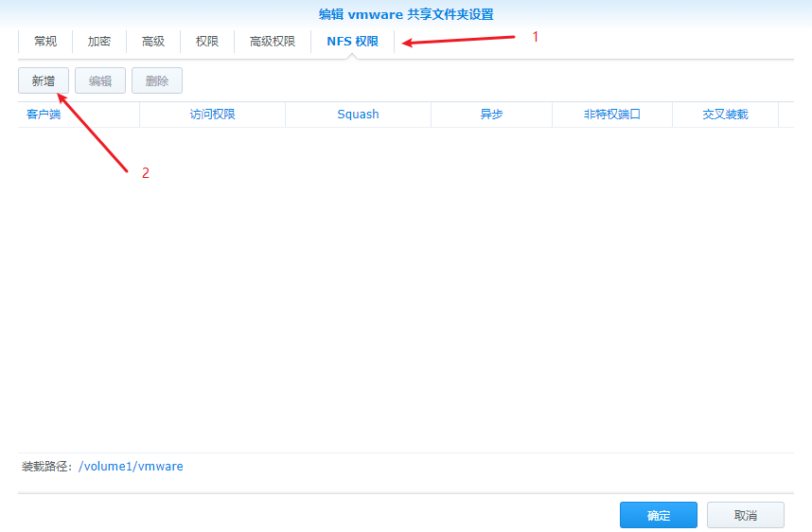Click the greyed-out 删除 button

[157, 80]
